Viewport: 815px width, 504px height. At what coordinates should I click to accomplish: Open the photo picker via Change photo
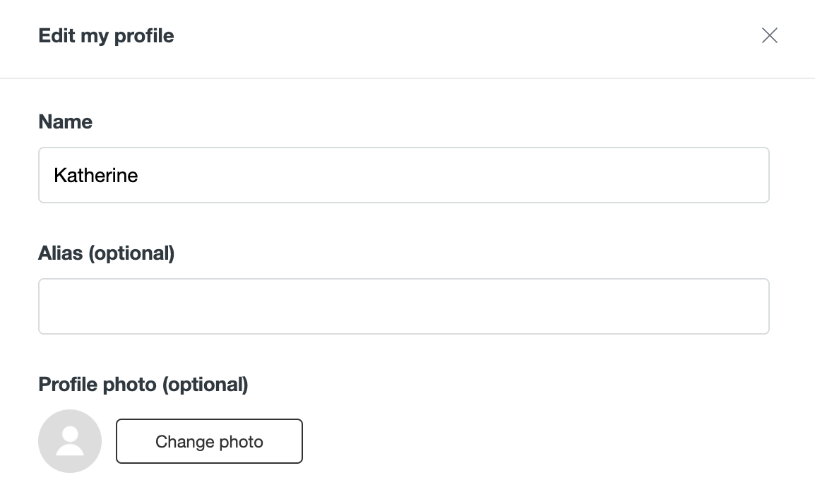coord(209,441)
